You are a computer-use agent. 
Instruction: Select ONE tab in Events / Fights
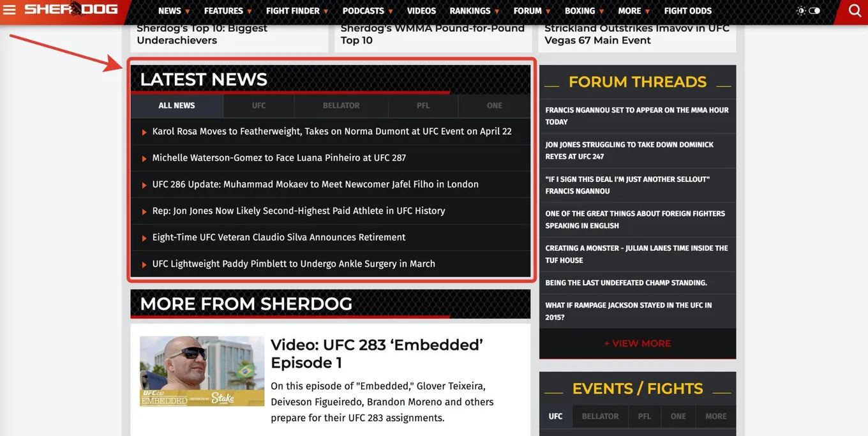678,416
